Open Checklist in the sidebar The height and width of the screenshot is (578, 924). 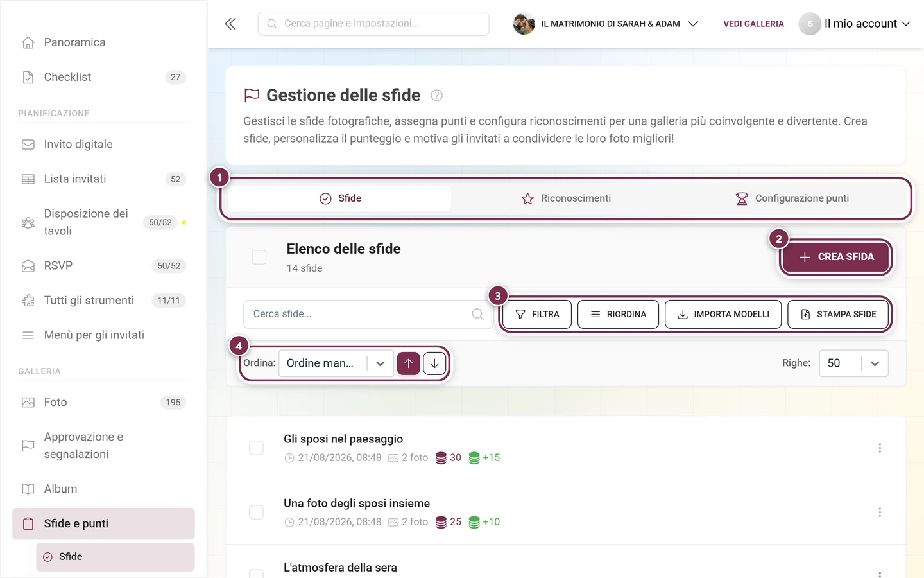pos(103,77)
